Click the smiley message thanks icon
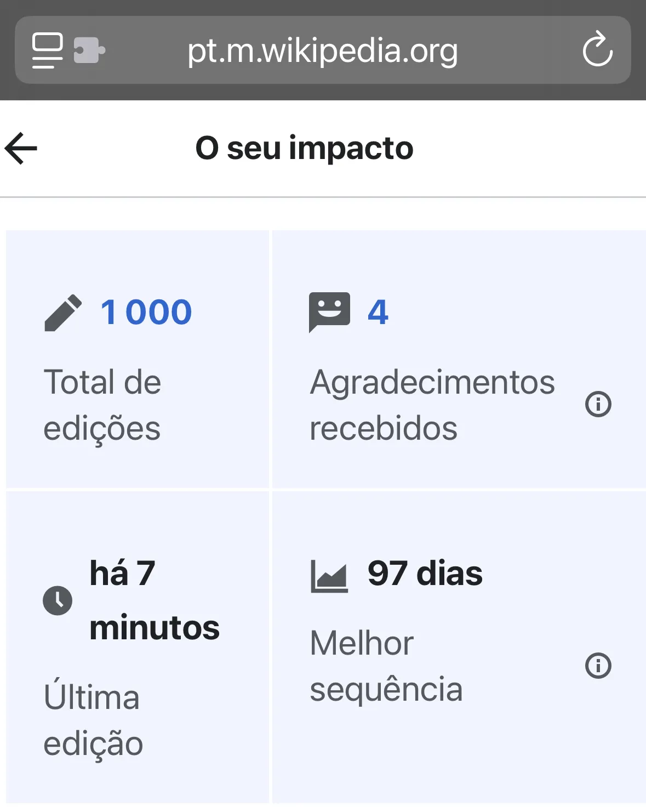Viewport: 646px width, 812px height. click(x=329, y=312)
